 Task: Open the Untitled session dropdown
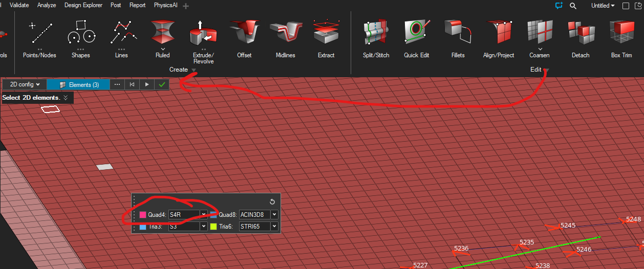[603, 6]
